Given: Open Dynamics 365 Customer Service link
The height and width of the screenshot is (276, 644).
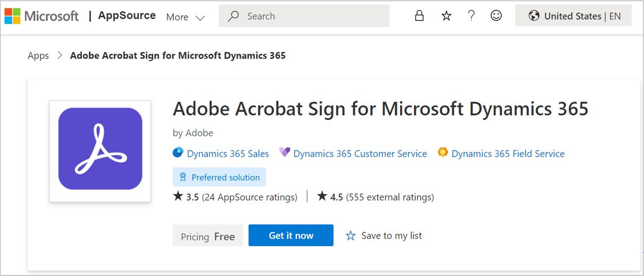Looking at the screenshot, I should tap(360, 154).
